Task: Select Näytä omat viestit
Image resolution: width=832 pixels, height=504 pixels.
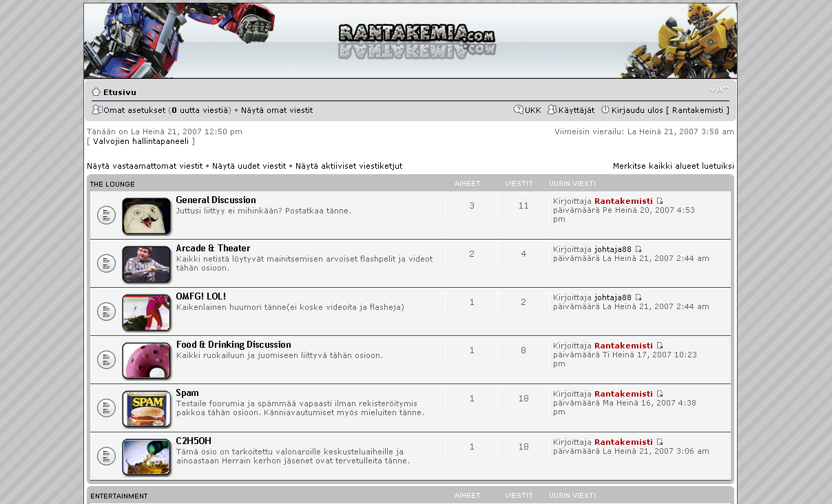Action: click(x=277, y=110)
